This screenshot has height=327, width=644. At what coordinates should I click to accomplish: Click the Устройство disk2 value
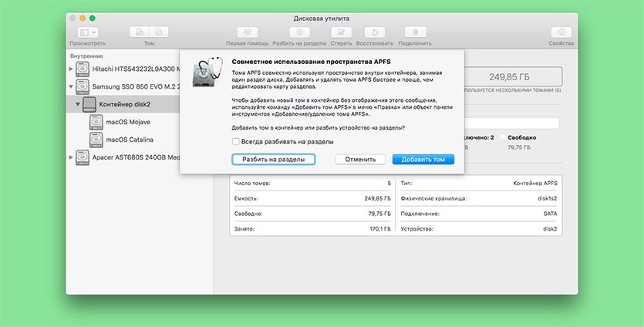(x=550, y=229)
